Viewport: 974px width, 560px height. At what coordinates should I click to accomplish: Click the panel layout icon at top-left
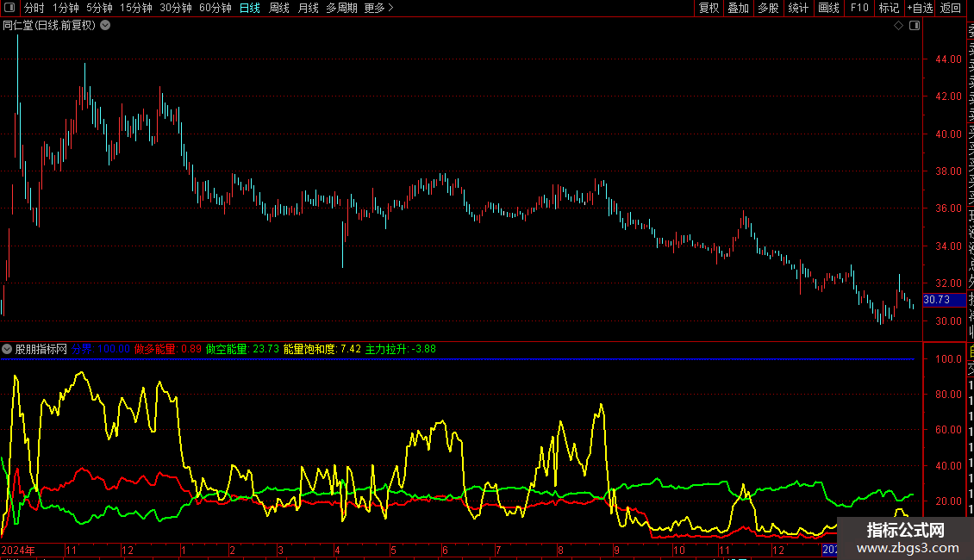click(9, 8)
